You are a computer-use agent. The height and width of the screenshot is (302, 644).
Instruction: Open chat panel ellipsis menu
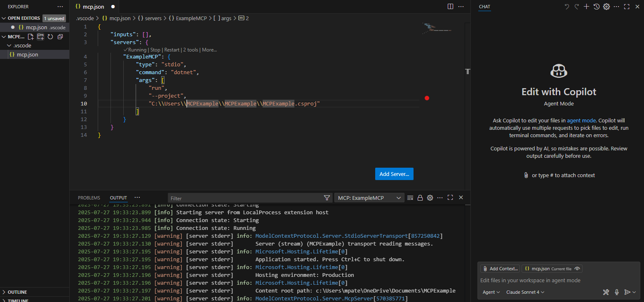616,7
